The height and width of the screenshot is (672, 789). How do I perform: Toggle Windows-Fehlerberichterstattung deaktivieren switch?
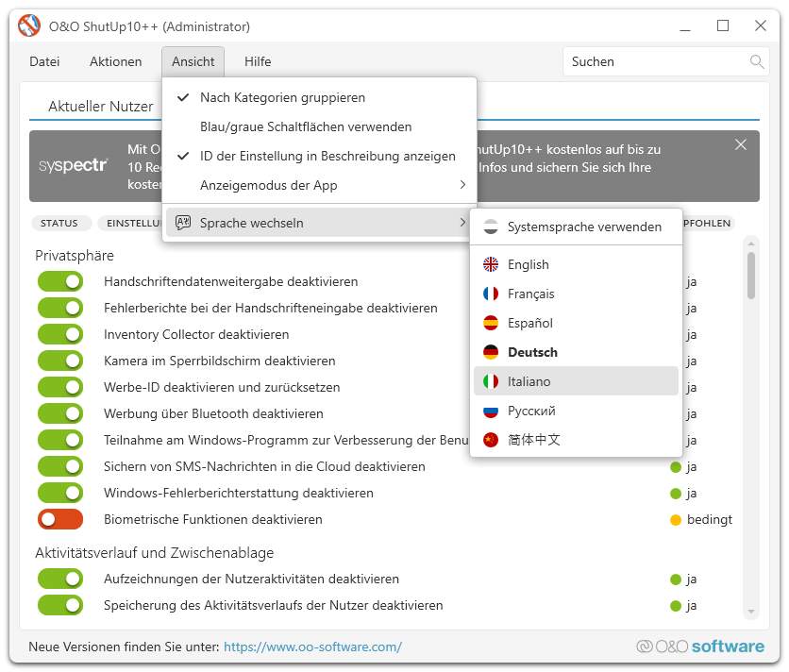[x=60, y=493]
